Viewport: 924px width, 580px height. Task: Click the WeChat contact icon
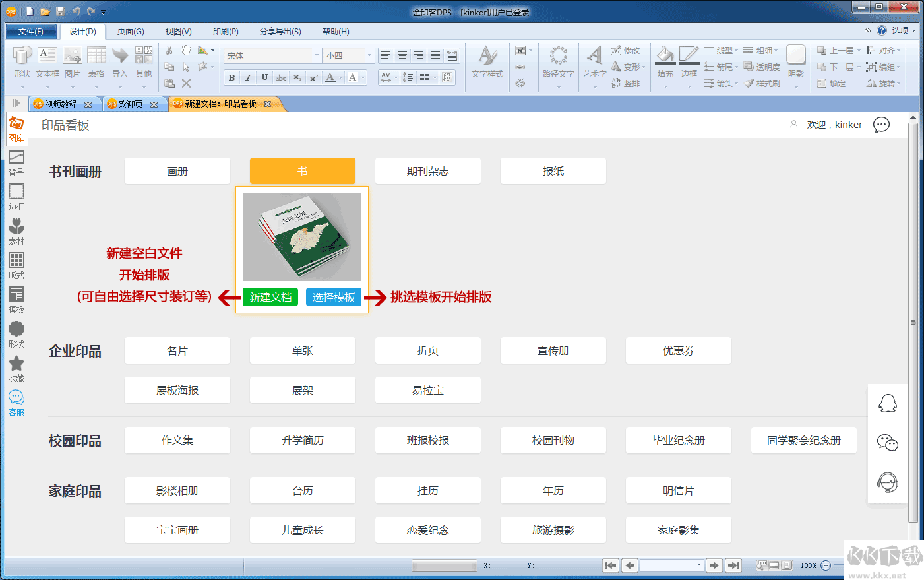point(888,443)
